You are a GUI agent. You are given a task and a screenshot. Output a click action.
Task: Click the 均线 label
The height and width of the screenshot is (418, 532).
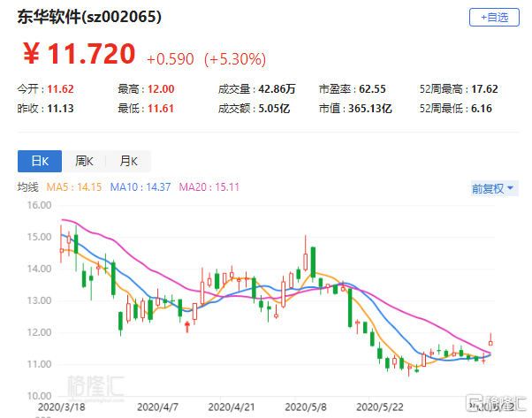coord(27,187)
